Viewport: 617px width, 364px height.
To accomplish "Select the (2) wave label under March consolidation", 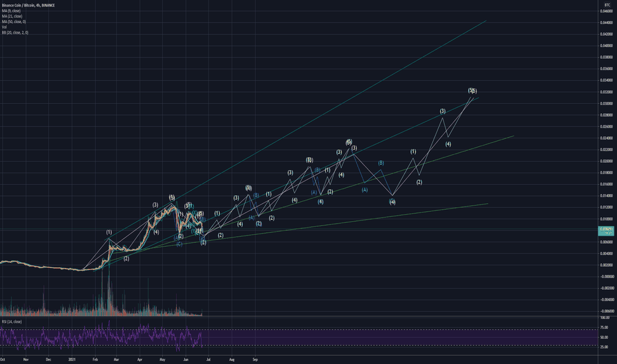I will [x=126, y=259].
